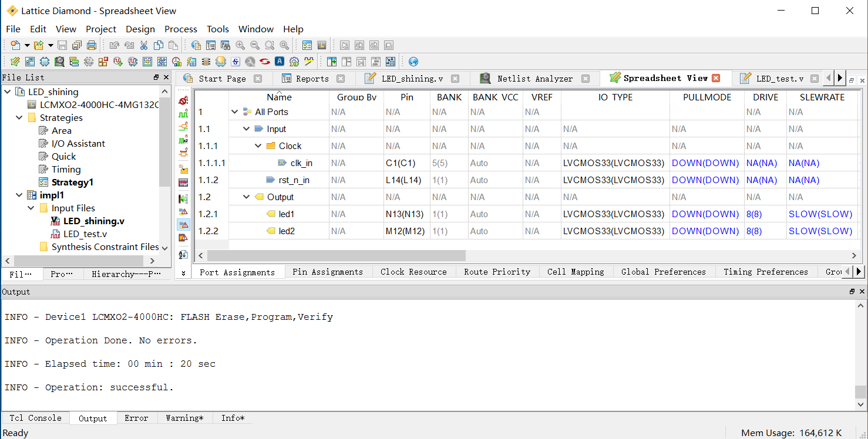868x439 pixels.
Task: Collapse the Input Files folder
Action: point(31,208)
